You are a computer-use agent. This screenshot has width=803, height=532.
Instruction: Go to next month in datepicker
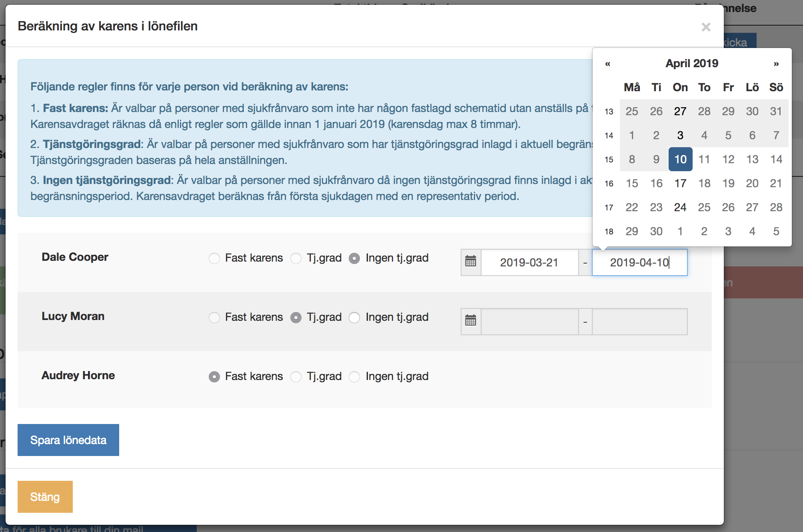tap(776, 64)
